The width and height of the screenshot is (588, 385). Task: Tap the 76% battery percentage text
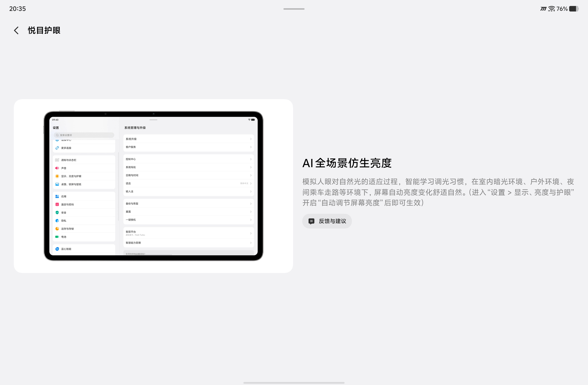[562, 9]
